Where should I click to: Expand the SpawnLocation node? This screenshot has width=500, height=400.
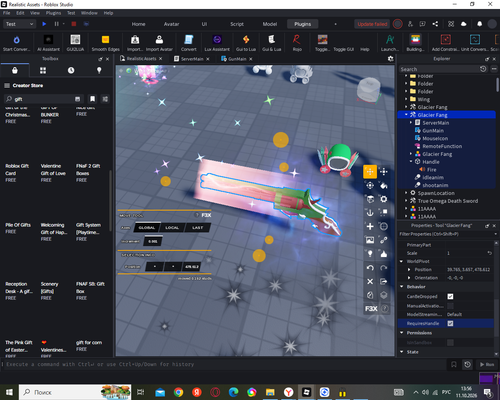coord(406,193)
